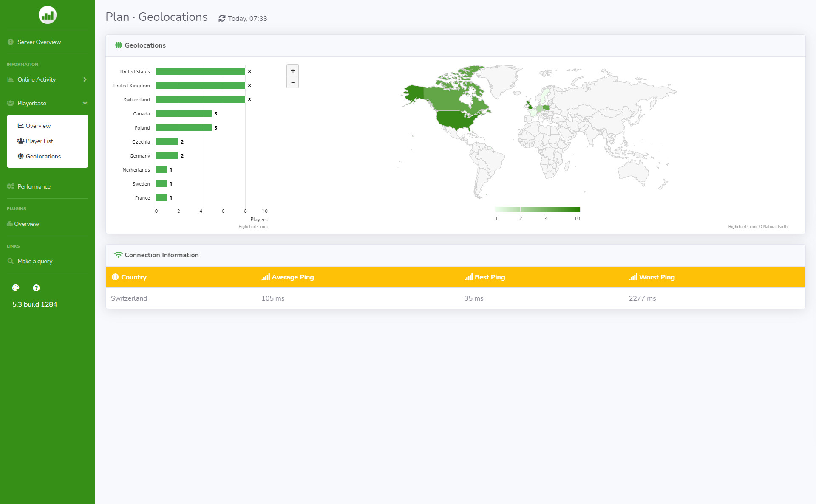The width and height of the screenshot is (816, 504).
Task: Click the Make a query search icon
Action: click(11, 261)
